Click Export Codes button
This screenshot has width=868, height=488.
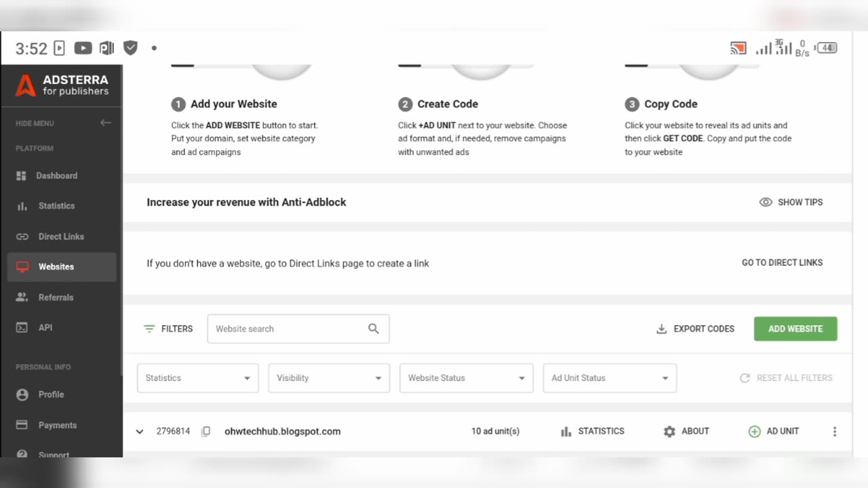695,329
